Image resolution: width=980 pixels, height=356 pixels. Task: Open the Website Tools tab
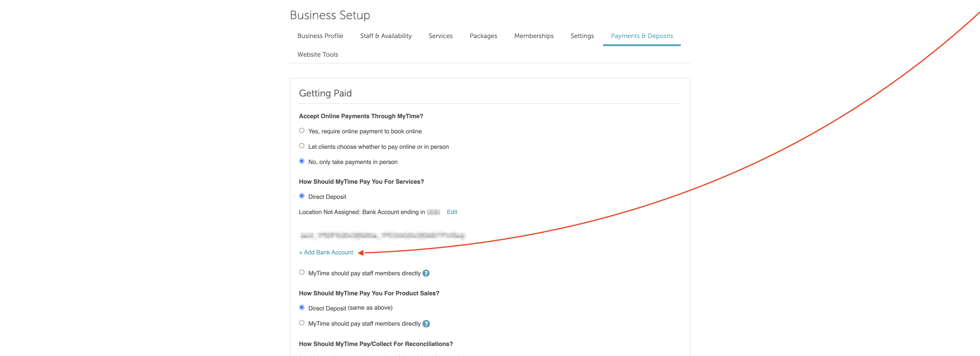pyautogui.click(x=317, y=54)
